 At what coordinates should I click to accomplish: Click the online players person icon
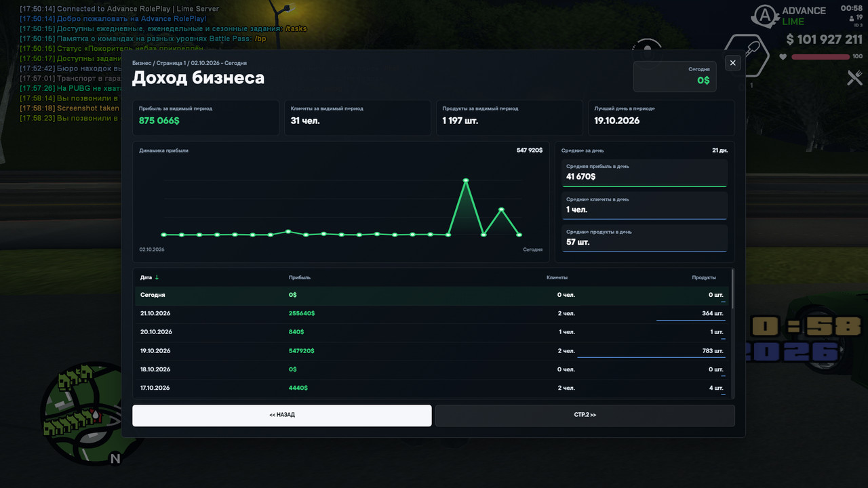pos(851,18)
